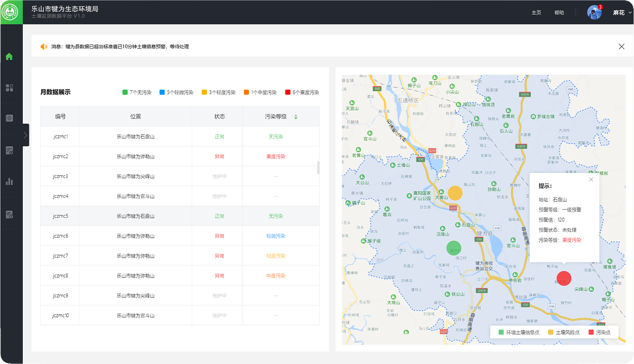
Task: Sort by 污染等级 column arrows
Action: (x=296, y=117)
